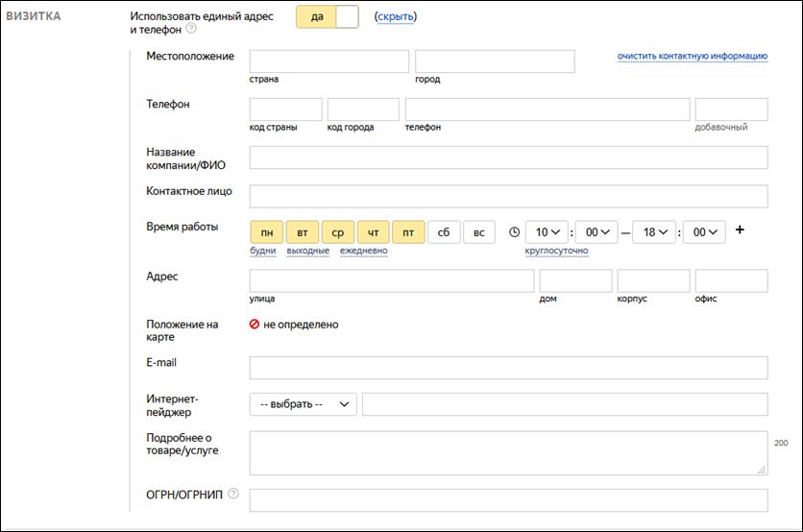Image resolution: width=803 pixels, height=532 pixels.
Task: Click the Подробнее о товаре/услуге text area
Action: coord(508,452)
